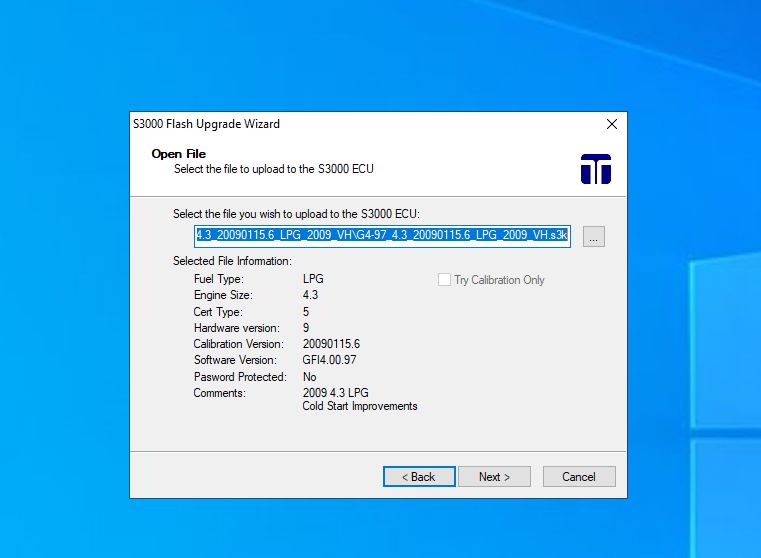Click the blue wizard logo icon
This screenshot has height=558, width=761.
pyautogui.click(x=596, y=169)
